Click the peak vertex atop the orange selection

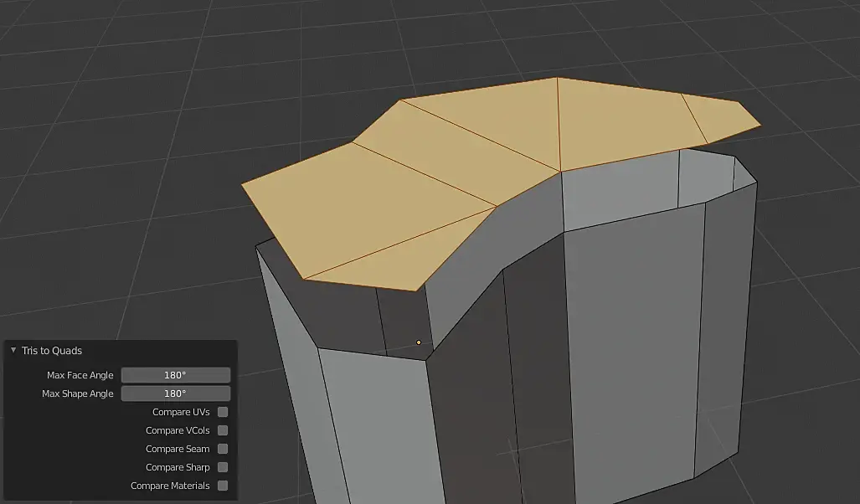(557, 78)
